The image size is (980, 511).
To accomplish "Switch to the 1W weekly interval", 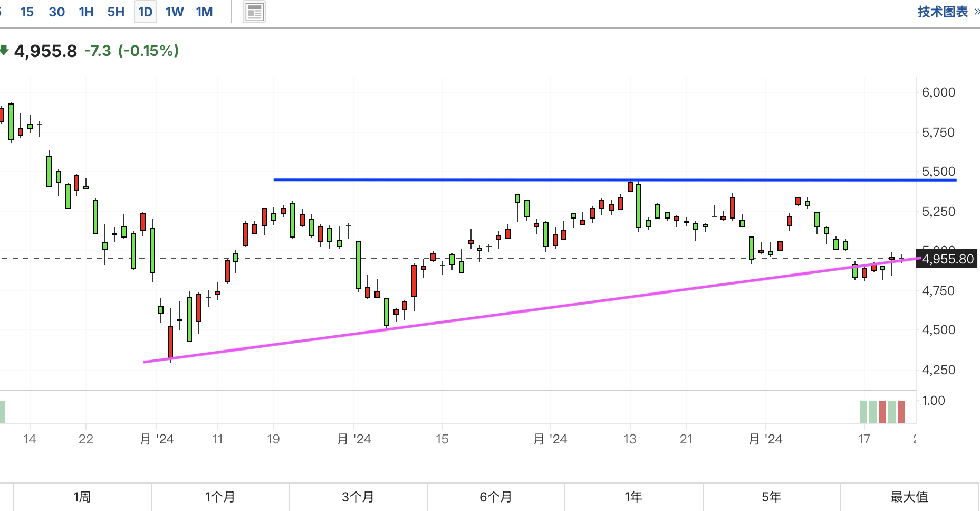I will [175, 12].
